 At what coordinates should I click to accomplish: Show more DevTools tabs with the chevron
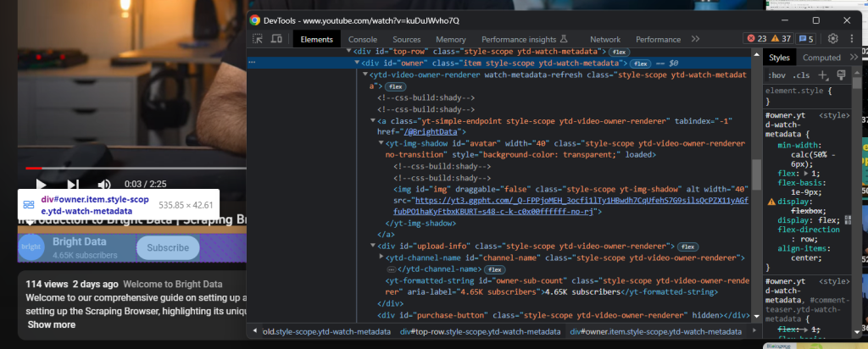[x=695, y=39]
